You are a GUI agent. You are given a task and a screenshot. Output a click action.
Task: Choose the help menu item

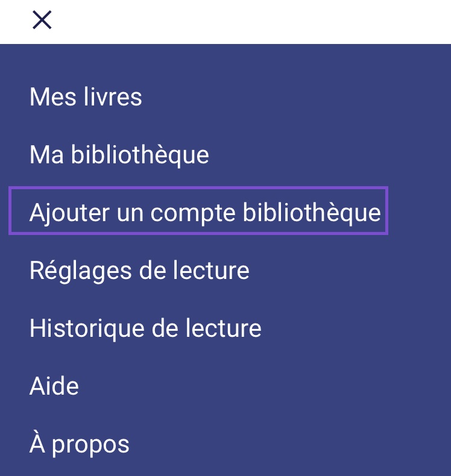[54, 386]
